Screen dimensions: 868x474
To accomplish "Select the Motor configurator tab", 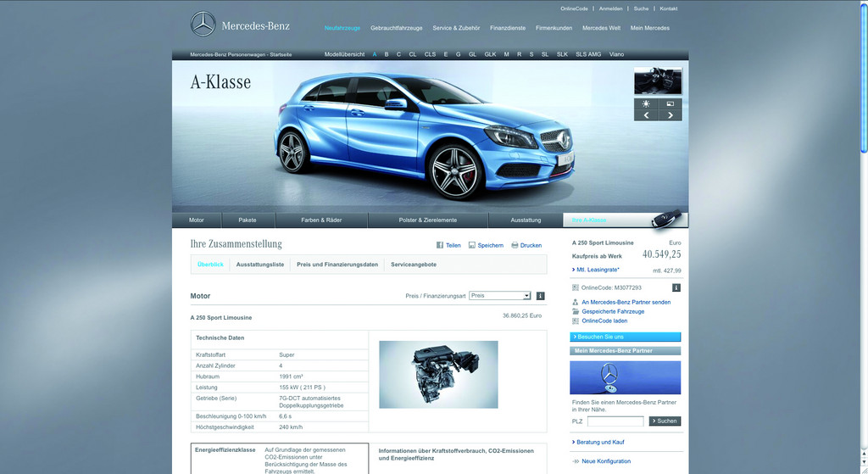I will click(x=197, y=220).
